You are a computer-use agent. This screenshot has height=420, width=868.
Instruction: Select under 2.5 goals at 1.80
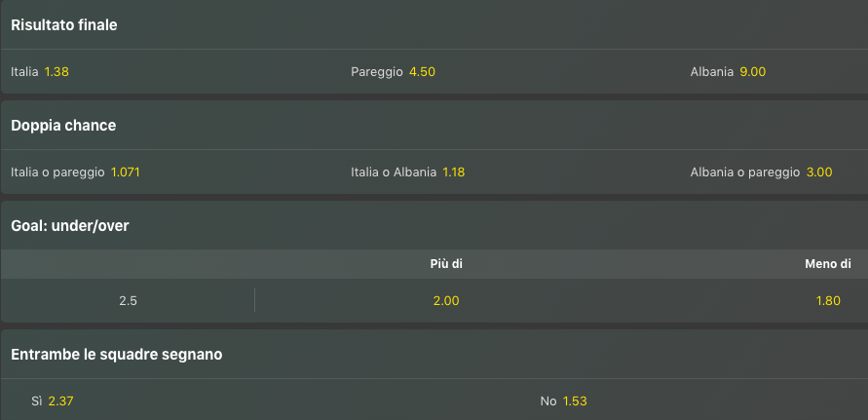pyautogui.click(x=828, y=300)
